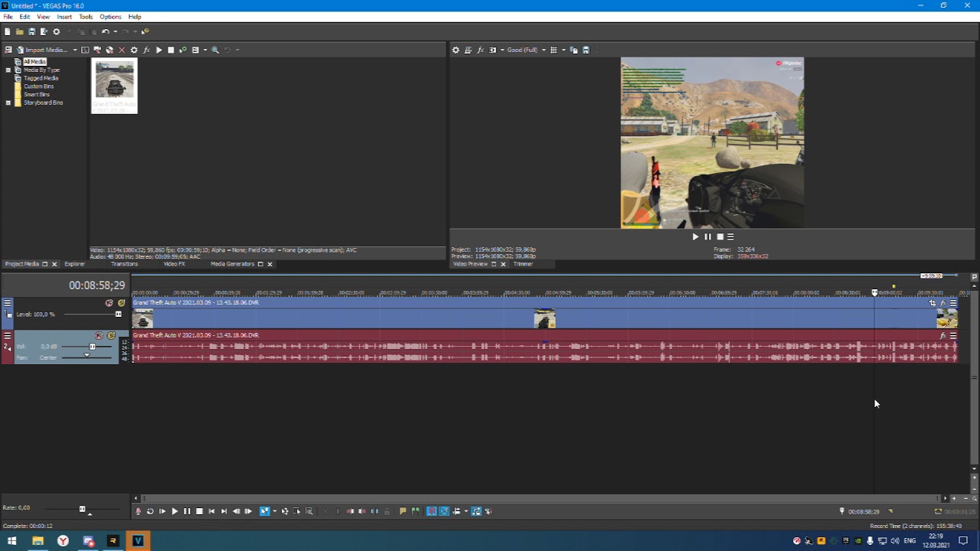The width and height of the screenshot is (980, 551).
Task: Open the Good (Full) preview quality dropdown
Action: [526, 50]
